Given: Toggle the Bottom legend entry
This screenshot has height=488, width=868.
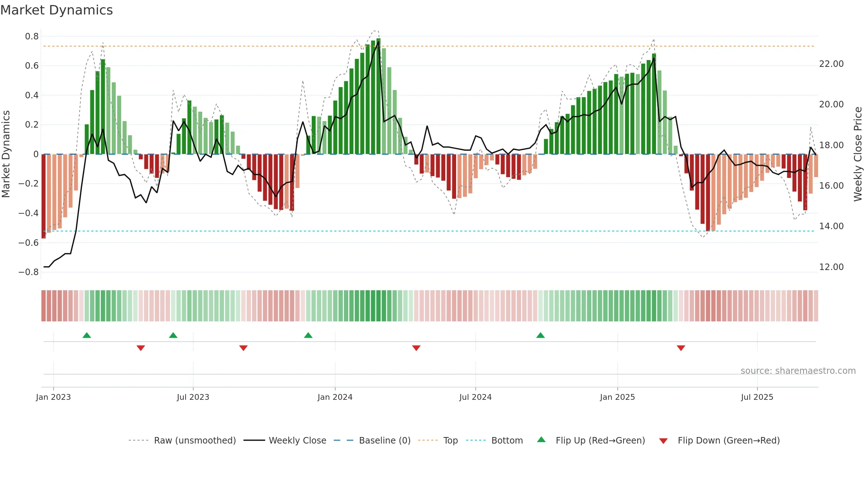Looking at the screenshot, I should (494, 440).
